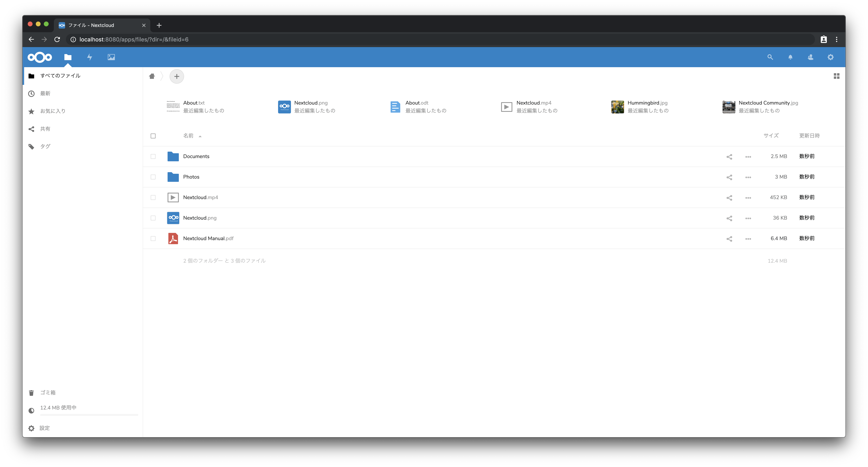Open the notifications bell
Viewport: 868px width, 467px height.
790,57
